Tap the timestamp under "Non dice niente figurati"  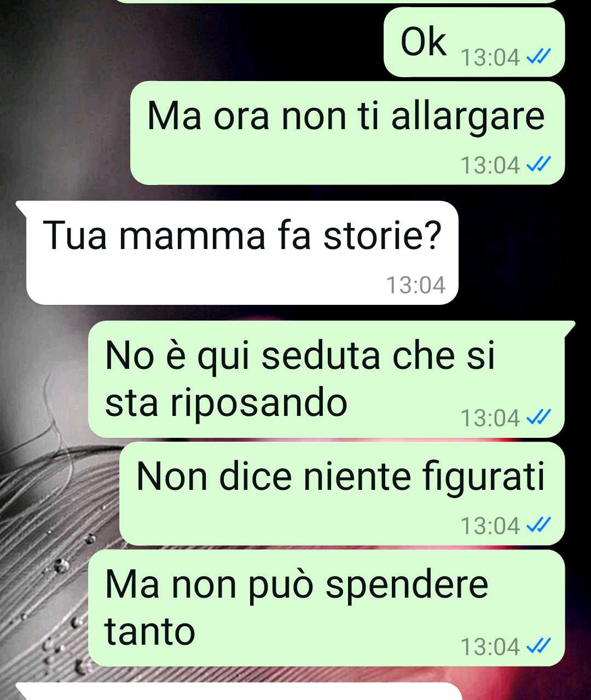point(490,526)
